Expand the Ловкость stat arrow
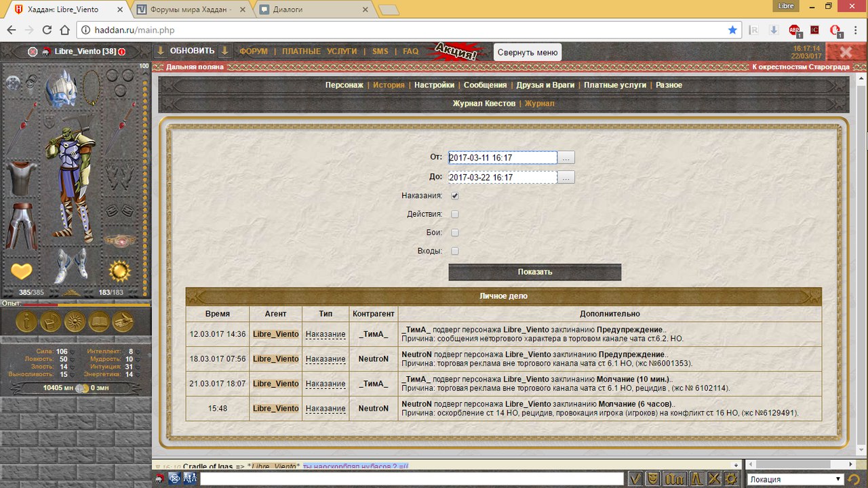 click(74, 359)
